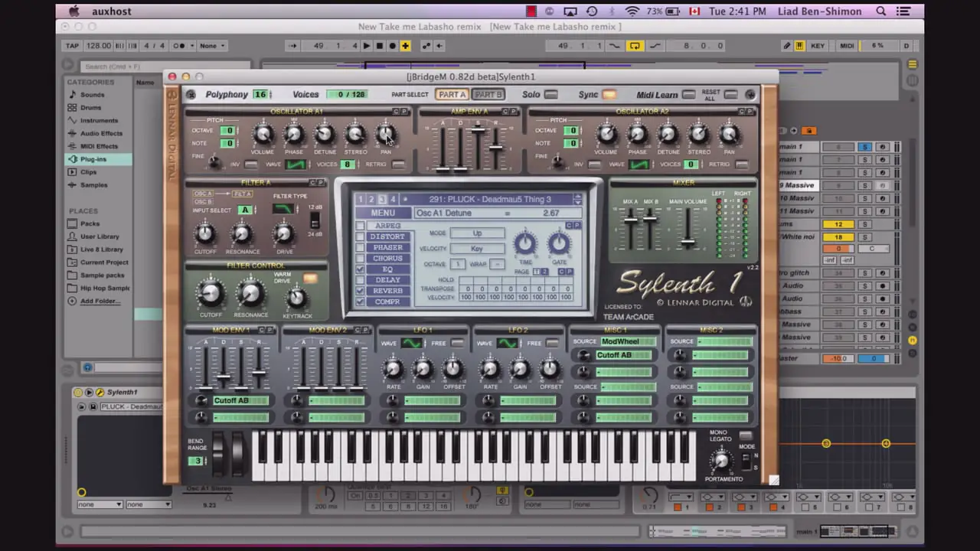Image resolution: width=980 pixels, height=551 pixels.
Task: Toggle the Sync switch in Sylenth1
Action: (x=609, y=95)
